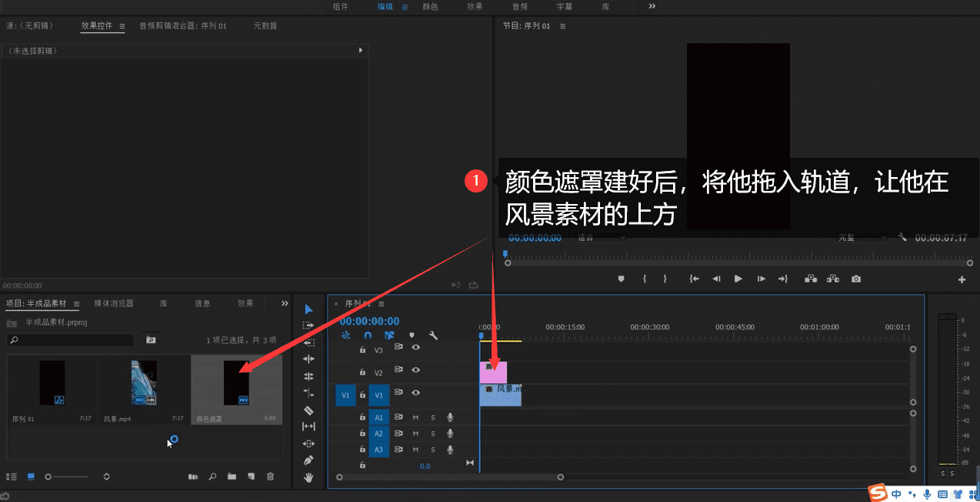Step back one frame in program monitor
Viewport: 980px width, 502px height.
click(716, 279)
